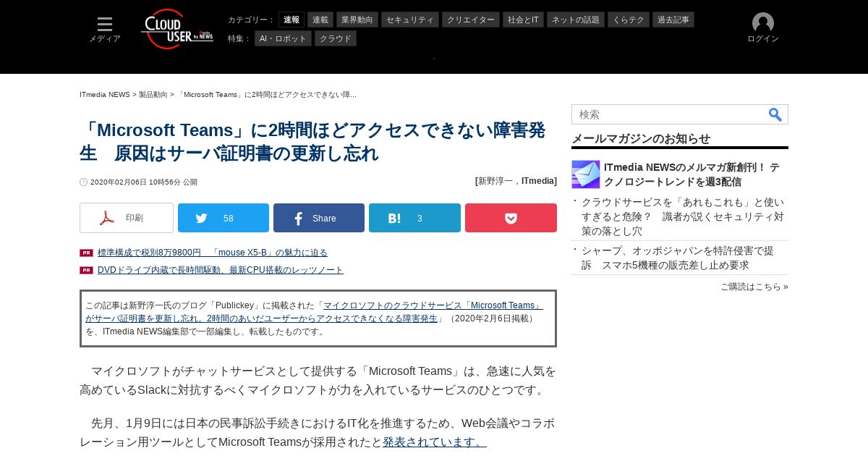The height and width of the screenshot is (456, 868).
Task: Open the hamburger media menu
Action: [x=105, y=25]
